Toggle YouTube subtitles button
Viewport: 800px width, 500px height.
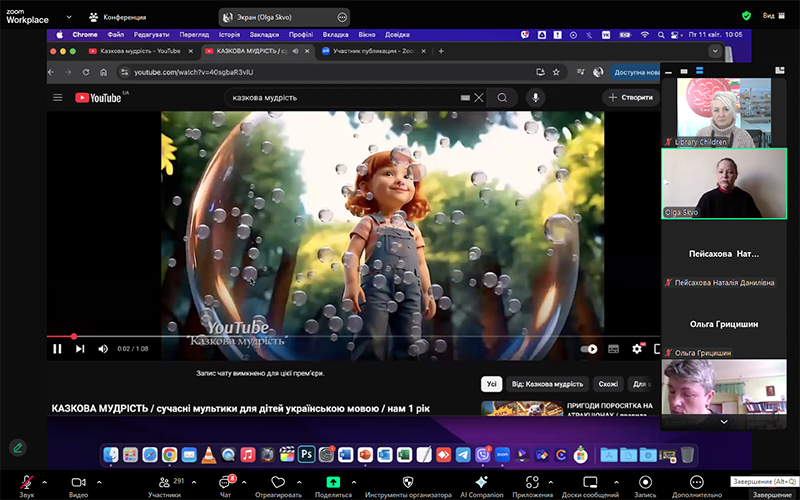tap(614, 349)
